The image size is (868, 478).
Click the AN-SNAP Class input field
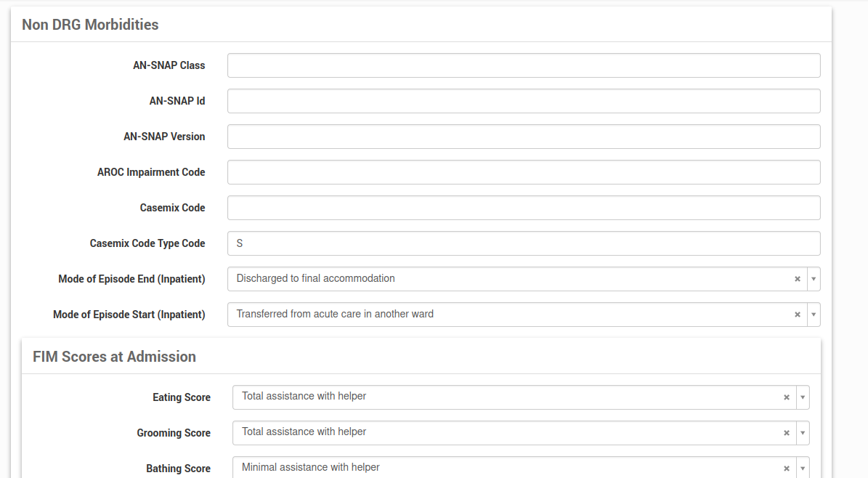point(523,65)
